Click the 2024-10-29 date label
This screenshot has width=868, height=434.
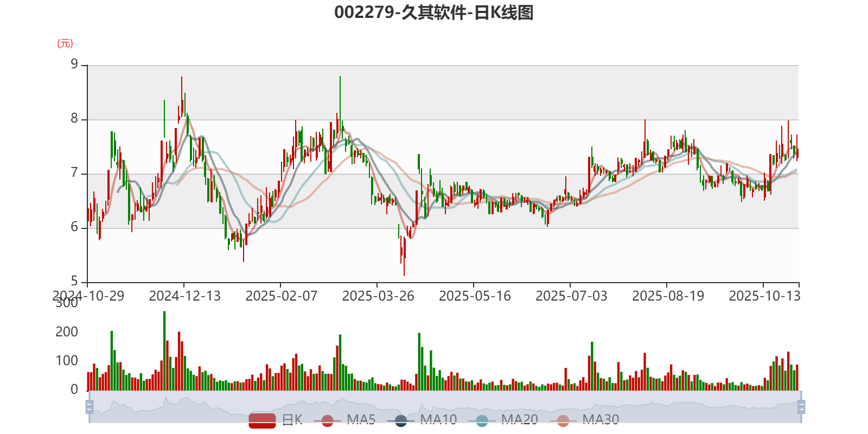point(88,296)
